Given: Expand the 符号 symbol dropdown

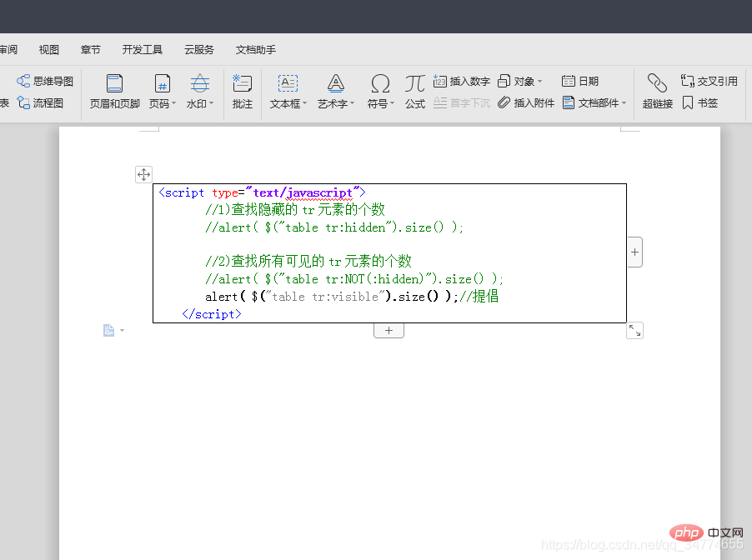Looking at the screenshot, I should point(393,104).
